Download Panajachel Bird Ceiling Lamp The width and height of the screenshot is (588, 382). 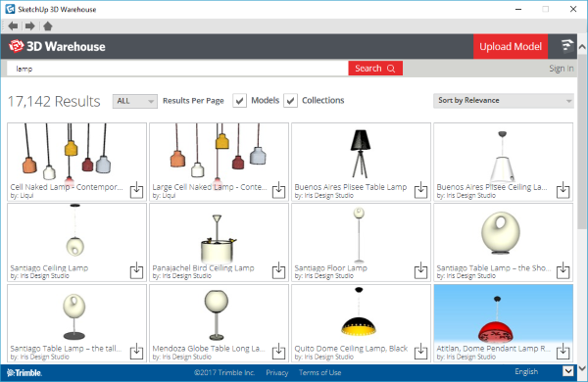click(278, 270)
